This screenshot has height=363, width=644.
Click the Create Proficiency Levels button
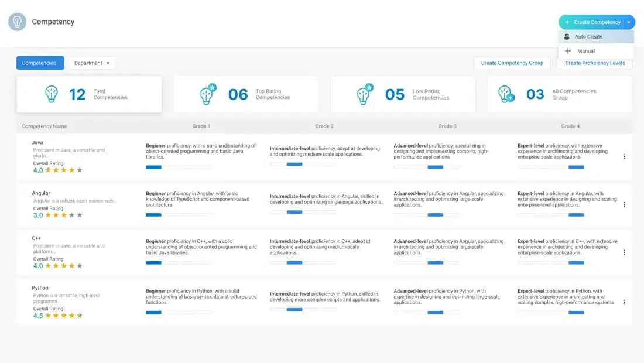coord(594,63)
